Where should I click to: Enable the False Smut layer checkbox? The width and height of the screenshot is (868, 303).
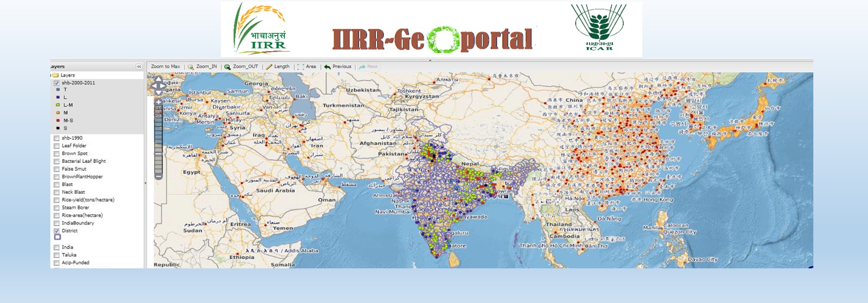coord(56,169)
